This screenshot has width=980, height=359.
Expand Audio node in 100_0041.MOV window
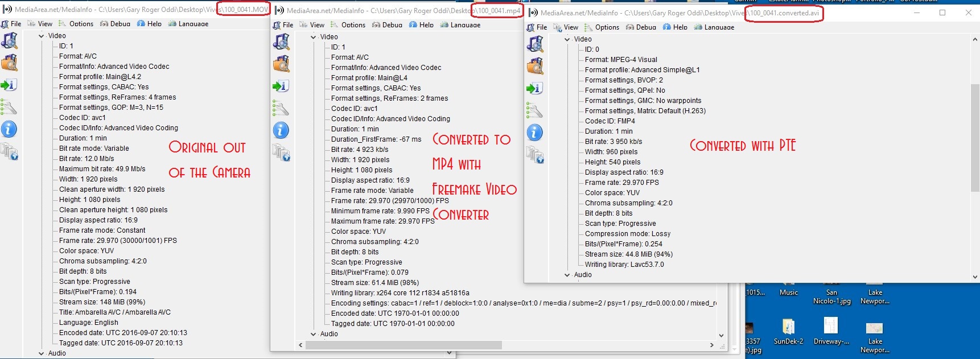click(42, 353)
